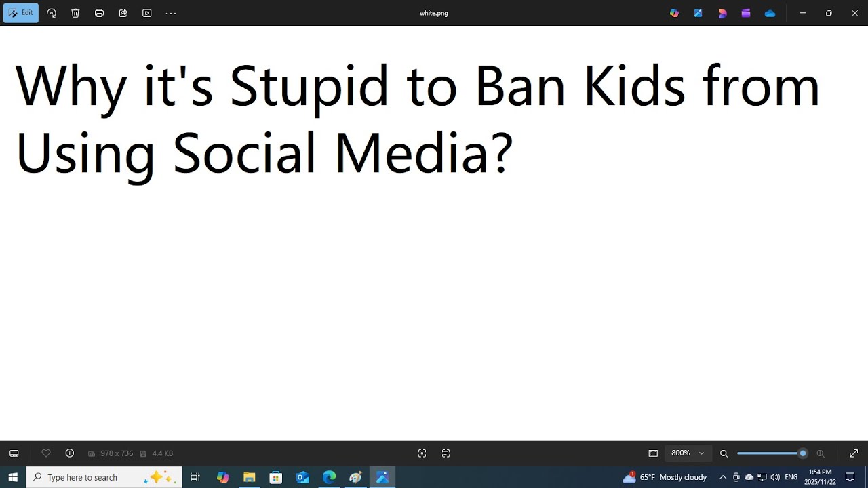Open Outlook from the taskbar
Viewport: 868px width, 488px height.
tap(302, 477)
